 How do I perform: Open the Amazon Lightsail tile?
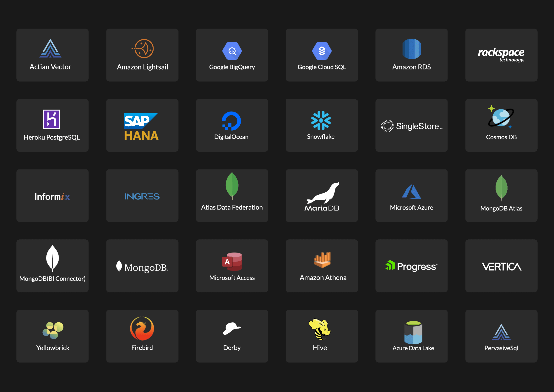[142, 55]
